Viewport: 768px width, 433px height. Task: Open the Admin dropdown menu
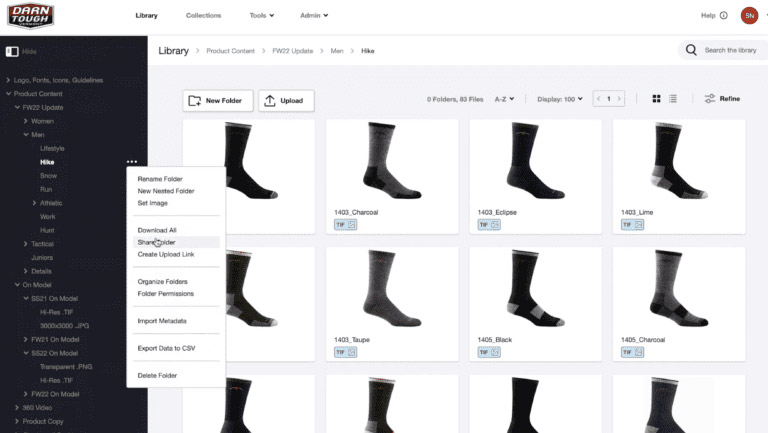click(x=314, y=16)
